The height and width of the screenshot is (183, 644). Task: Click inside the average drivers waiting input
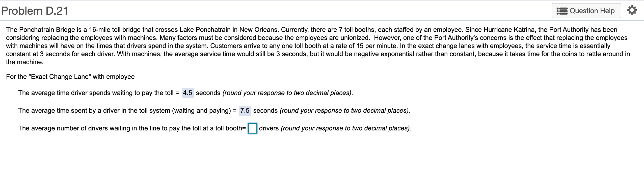click(x=252, y=128)
